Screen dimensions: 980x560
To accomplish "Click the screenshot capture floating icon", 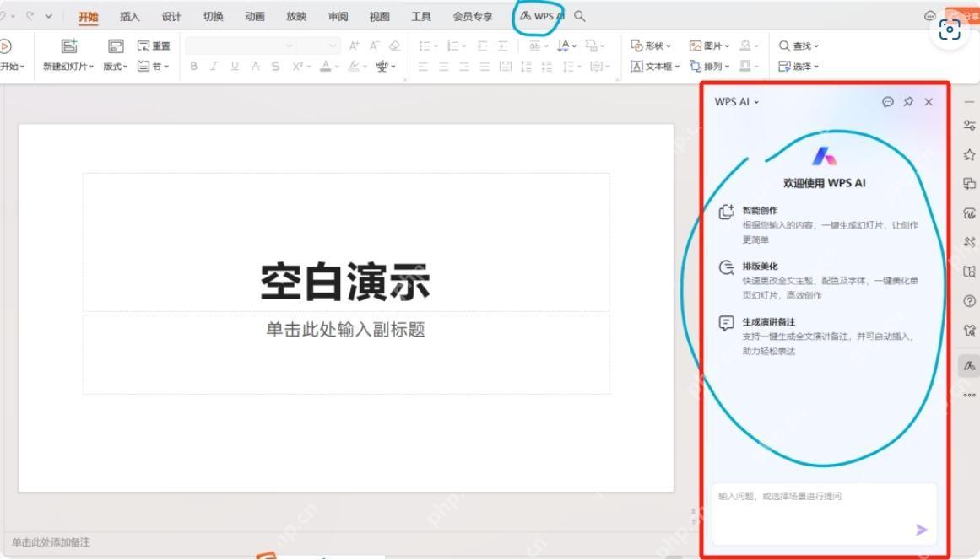I will pyautogui.click(x=950, y=30).
